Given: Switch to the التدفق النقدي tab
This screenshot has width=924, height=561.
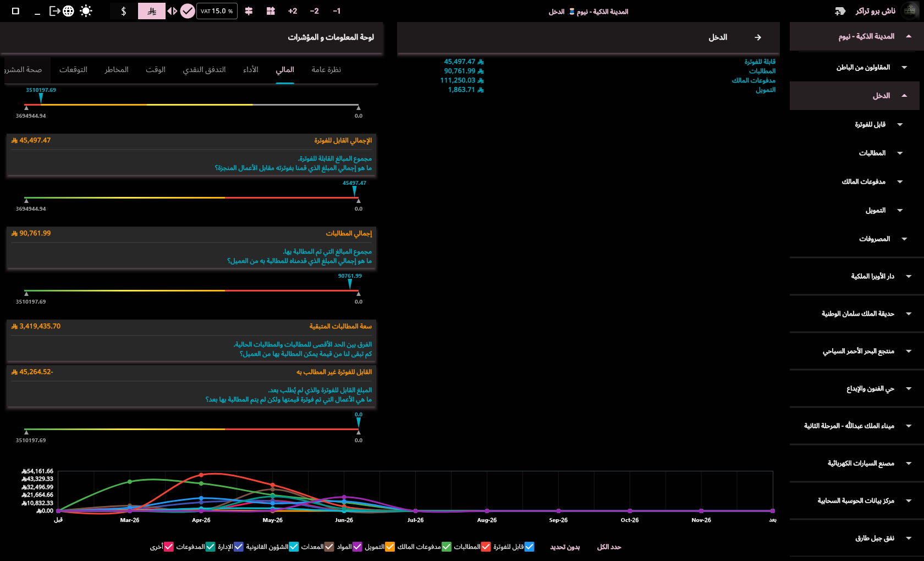Looking at the screenshot, I should coord(204,70).
